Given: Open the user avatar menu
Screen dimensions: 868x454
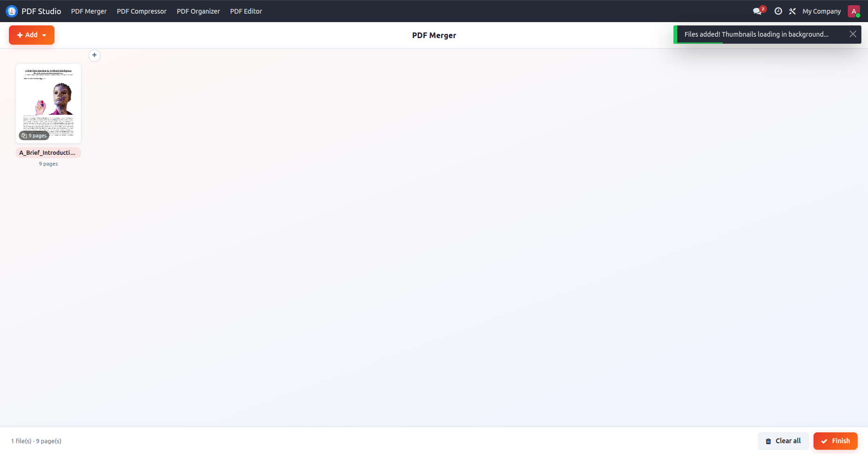Looking at the screenshot, I should click(x=854, y=11).
